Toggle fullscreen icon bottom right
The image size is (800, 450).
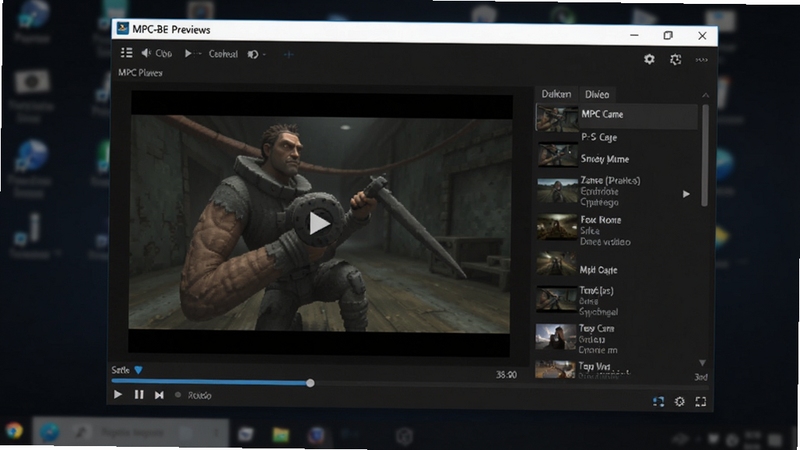coord(701,402)
